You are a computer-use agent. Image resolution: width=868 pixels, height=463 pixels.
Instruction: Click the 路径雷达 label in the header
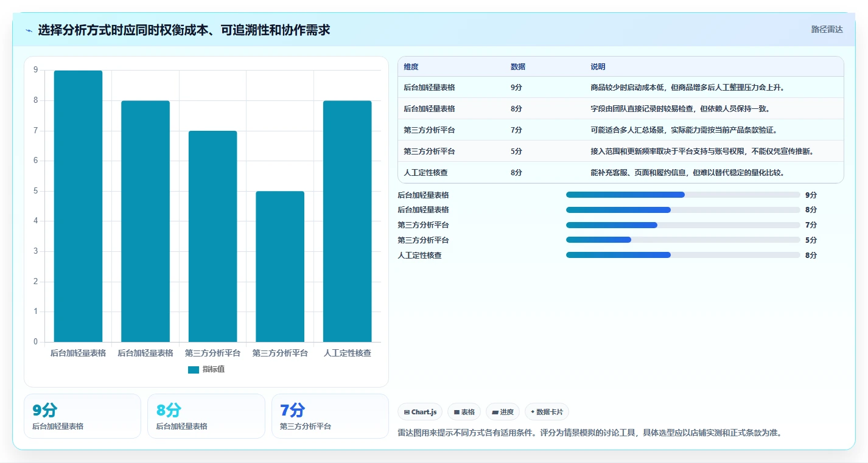827,29
